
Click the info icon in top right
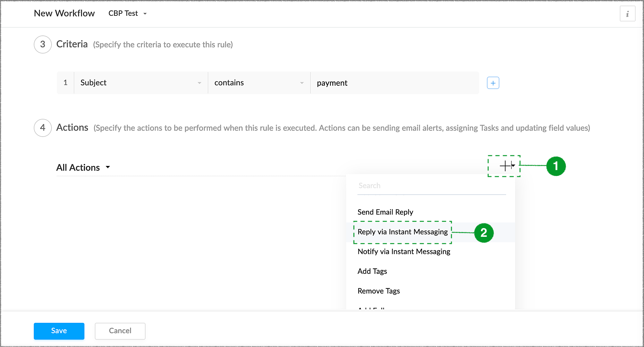tap(627, 14)
